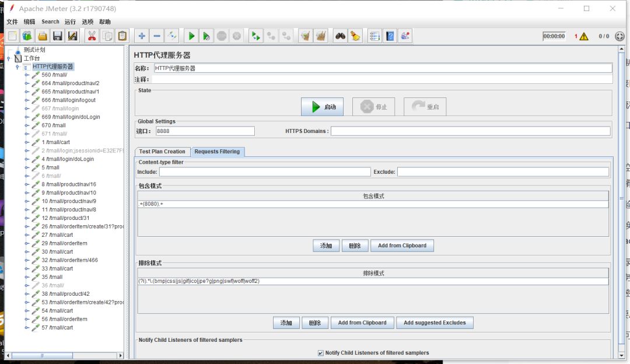
Task: Open the Function Helper list icon
Action: pyautogui.click(x=374, y=36)
